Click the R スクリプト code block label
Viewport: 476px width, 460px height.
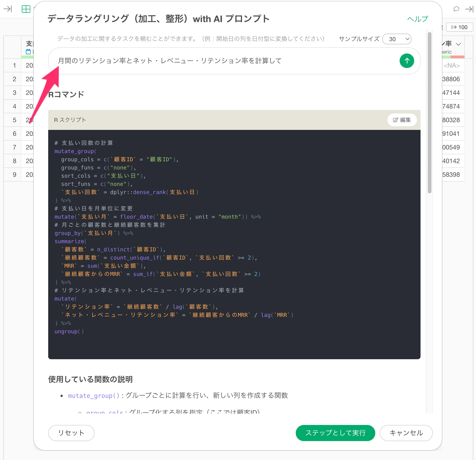[x=70, y=120]
